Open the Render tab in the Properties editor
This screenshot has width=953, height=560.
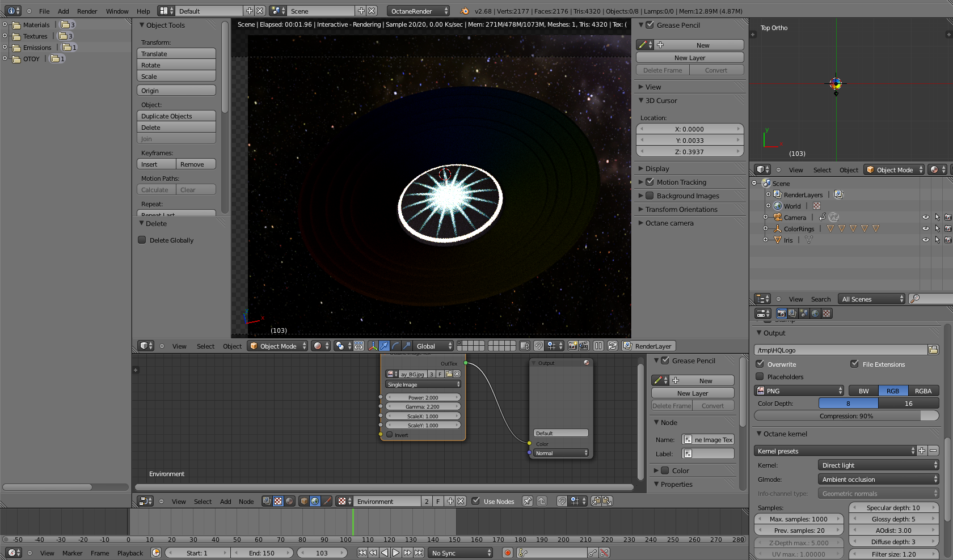pos(781,313)
